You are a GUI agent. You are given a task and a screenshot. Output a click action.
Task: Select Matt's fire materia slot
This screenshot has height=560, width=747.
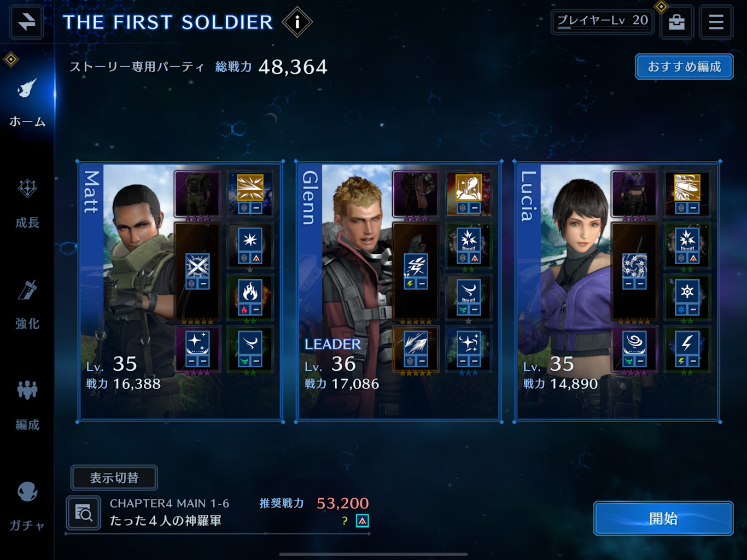(x=250, y=297)
